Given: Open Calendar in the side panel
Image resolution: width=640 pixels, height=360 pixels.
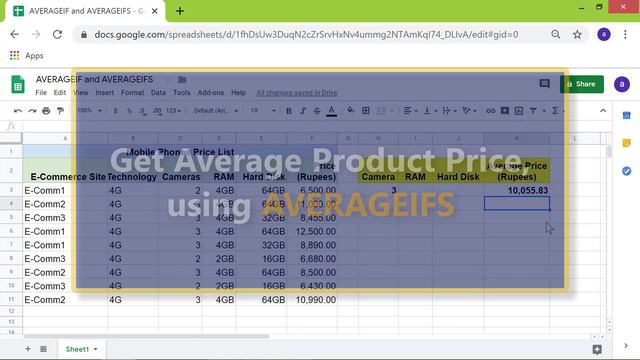Looking at the screenshot, I should coord(627,116).
